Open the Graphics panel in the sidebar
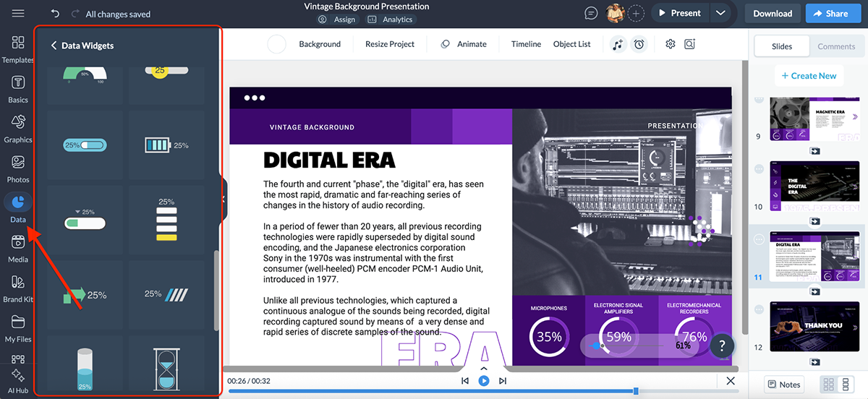868x399 pixels. pos(18,127)
